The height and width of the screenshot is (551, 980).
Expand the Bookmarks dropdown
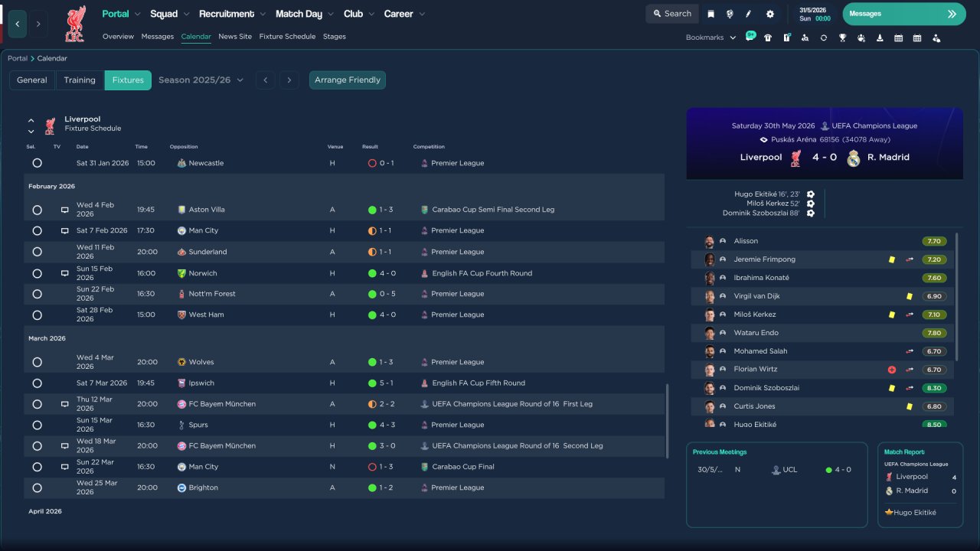pos(711,37)
